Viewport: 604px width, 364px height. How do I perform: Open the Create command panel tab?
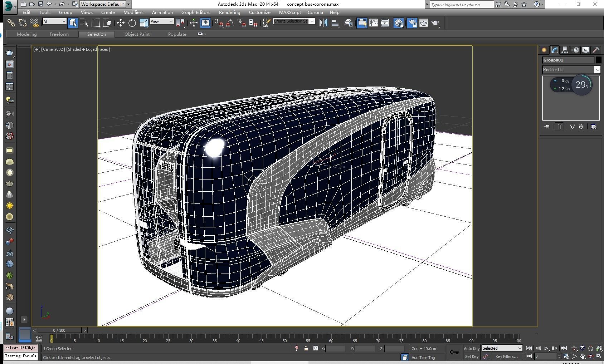[x=544, y=50]
